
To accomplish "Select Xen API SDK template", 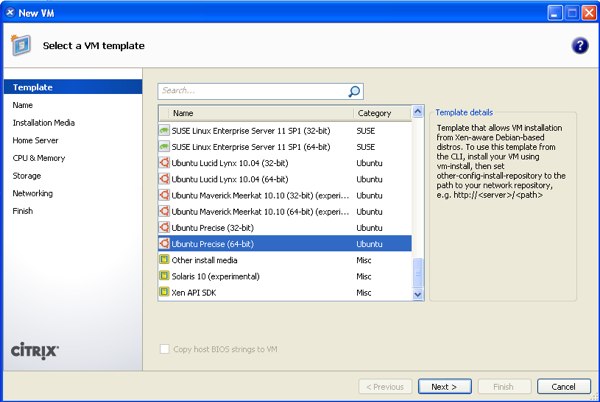I will [285, 292].
